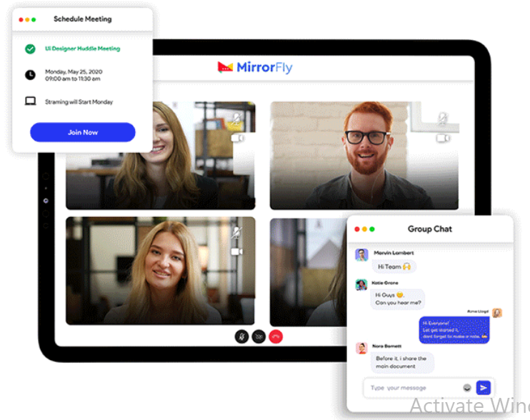Open the emoji picker in Group Chat
Image resolution: width=530 pixels, height=420 pixels.
click(x=467, y=388)
